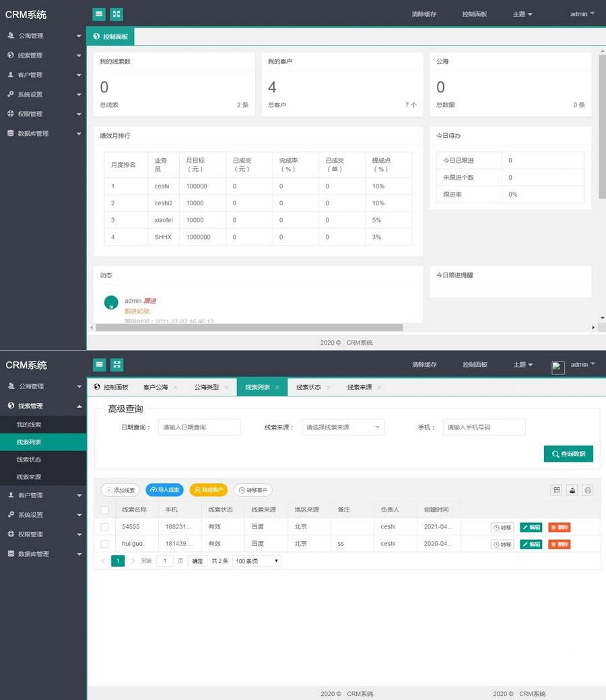This screenshot has height=700, width=606.
Task: Open the export icon above the leads table
Action: tap(572, 490)
